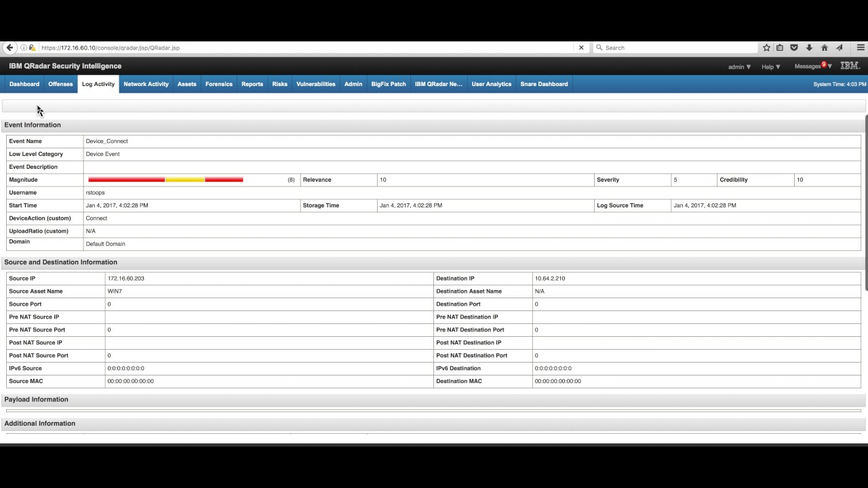868x488 pixels.
Task: Select the Log Activity tab
Action: coord(98,84)
